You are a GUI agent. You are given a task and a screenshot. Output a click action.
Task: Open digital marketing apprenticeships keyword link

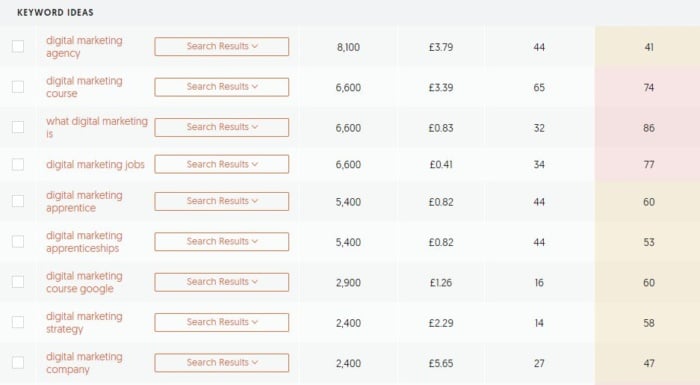click(x=84, y=242)
